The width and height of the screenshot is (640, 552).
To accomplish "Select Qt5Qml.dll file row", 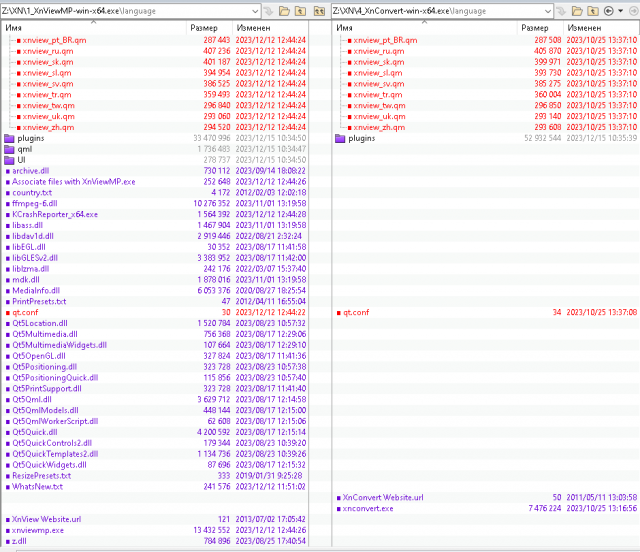I will click(x=155, y=399).
